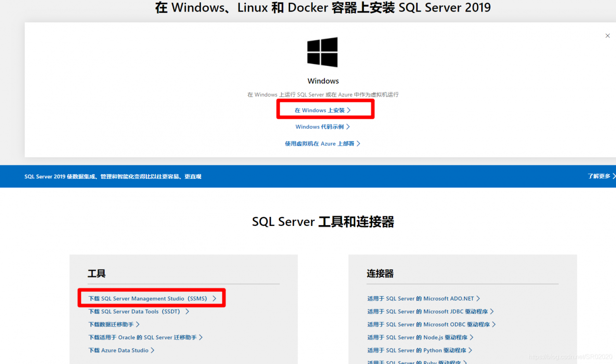Open the Oracle SQL Server migration assistant link

(145, 338)
